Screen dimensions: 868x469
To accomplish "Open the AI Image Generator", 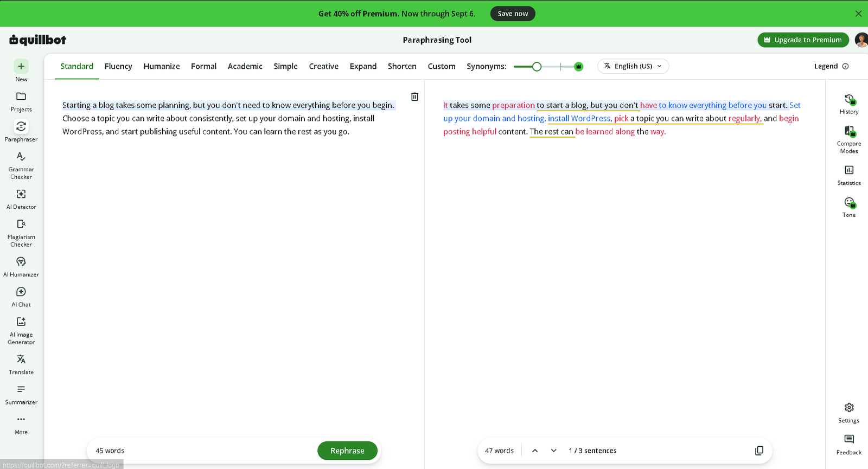I will coord(21,331).
